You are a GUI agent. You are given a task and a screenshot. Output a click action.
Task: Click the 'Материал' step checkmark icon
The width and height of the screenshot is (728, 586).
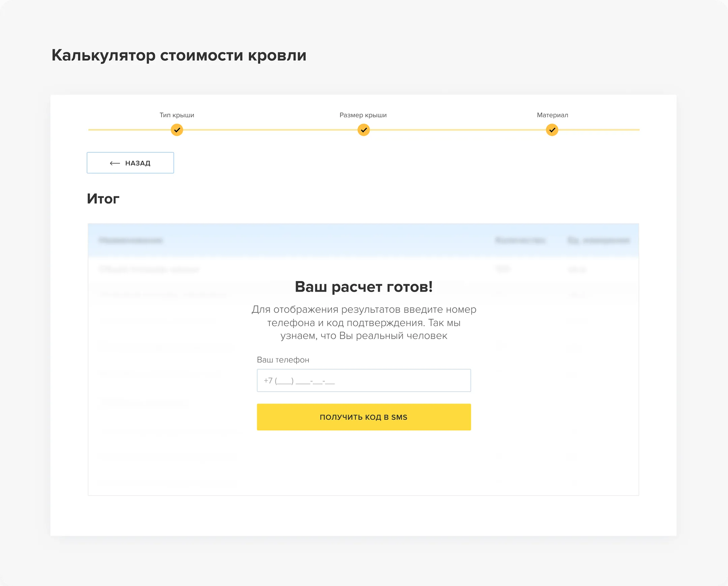[x=552, y=130]
